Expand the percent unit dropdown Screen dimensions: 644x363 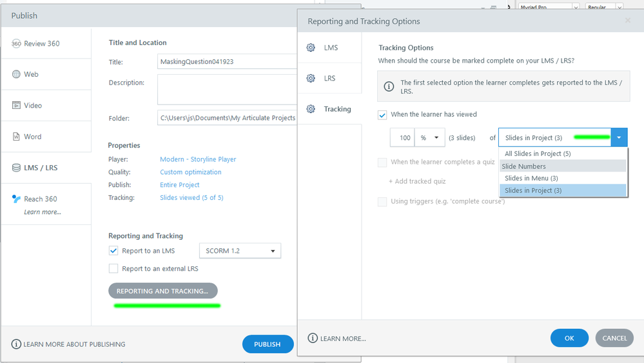click(x=430, y=137)
